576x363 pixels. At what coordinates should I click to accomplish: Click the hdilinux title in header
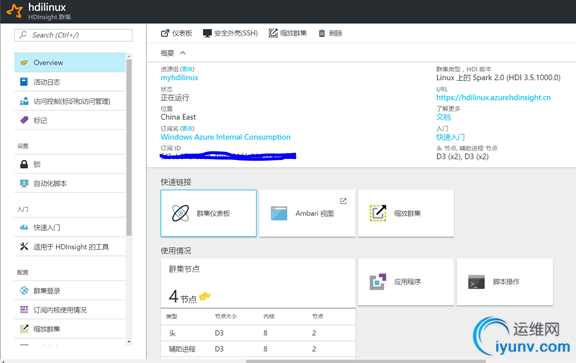(47, 7)
